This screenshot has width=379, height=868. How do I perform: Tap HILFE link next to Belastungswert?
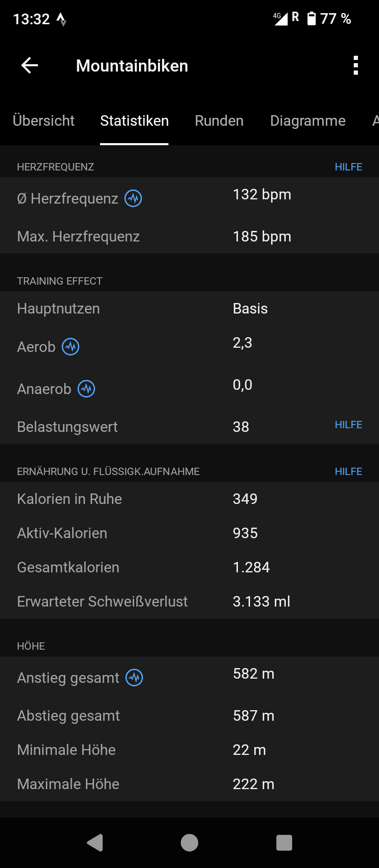coord(348,425)
